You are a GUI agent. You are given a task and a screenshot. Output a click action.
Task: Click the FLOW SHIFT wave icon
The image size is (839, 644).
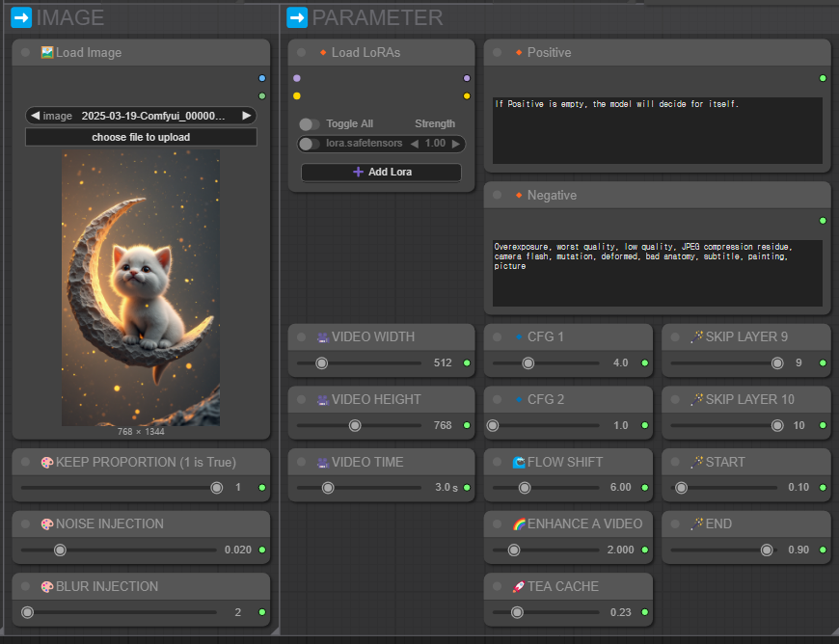(519, 462)
